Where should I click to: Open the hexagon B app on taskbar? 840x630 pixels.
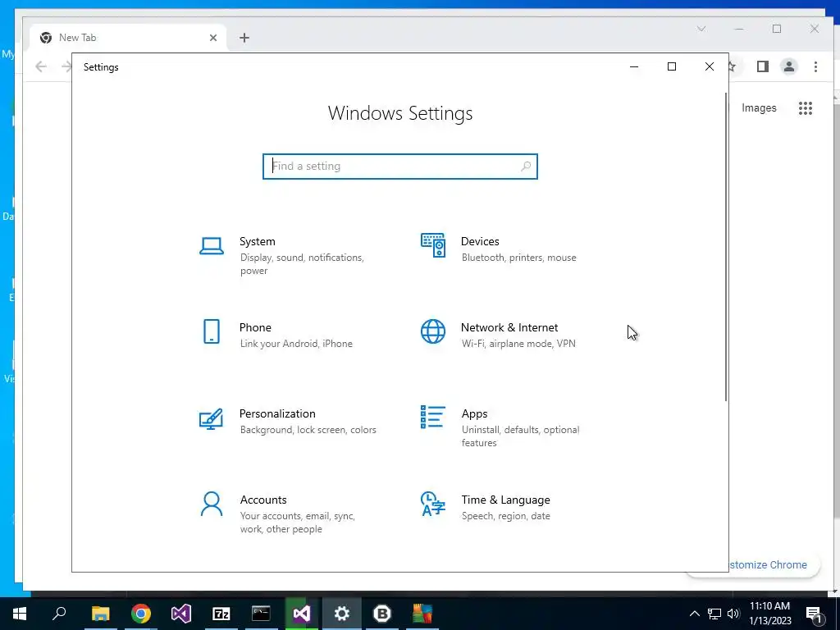(x=382, y=614)
